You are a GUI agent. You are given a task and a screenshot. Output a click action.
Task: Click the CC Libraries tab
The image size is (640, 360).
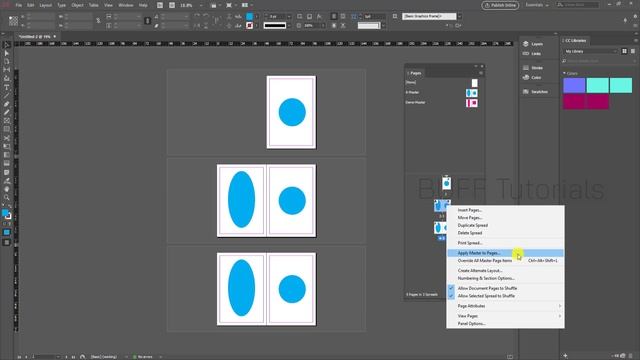(x=575, y=40)
